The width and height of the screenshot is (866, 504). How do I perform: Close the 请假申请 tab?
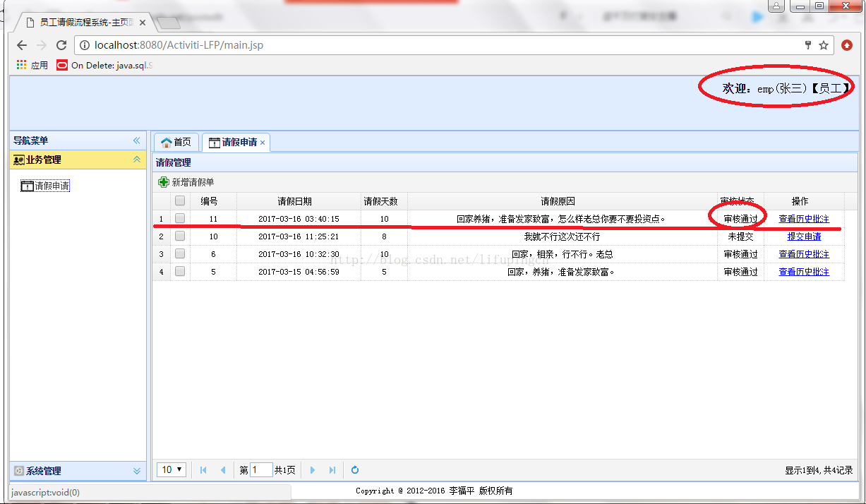click(263, 143)
